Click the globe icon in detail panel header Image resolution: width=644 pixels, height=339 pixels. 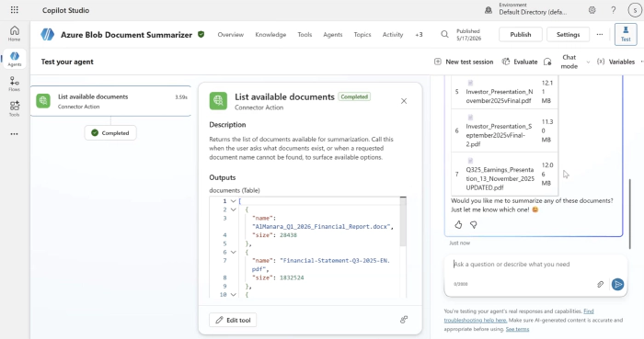coord(218,101)
